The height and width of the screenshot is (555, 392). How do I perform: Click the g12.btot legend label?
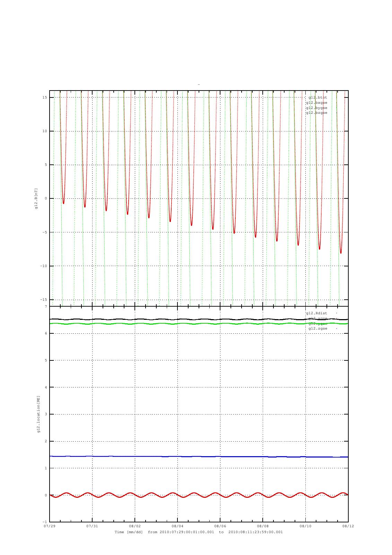[318, 97]
